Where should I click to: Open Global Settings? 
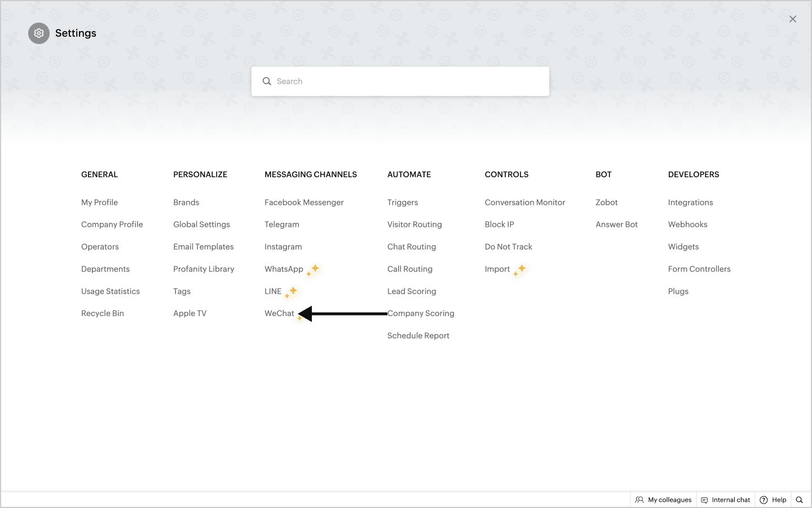[202, 225]
